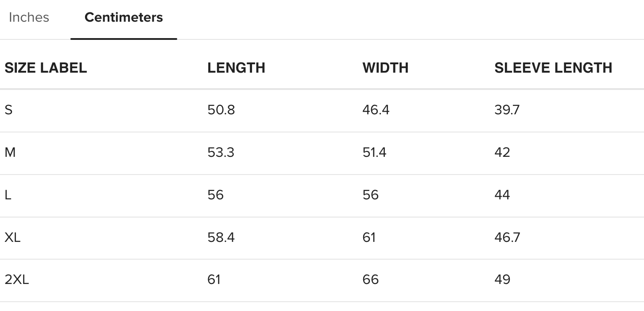Click the 50.8 length value for S

(221, 110)
